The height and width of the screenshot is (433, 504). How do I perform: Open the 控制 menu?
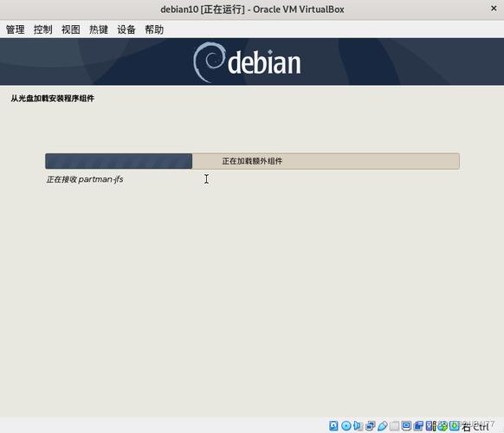42,29
